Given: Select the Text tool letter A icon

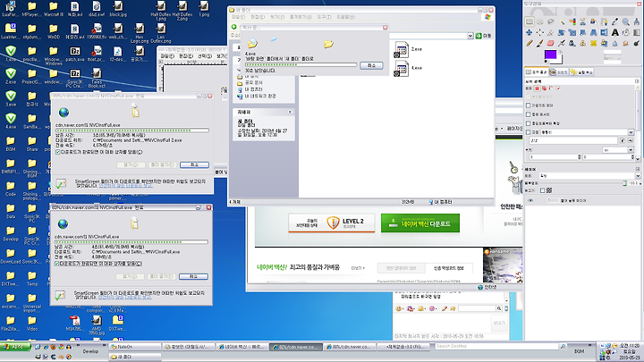Looking at the screenshot, I should click(614, 32).
